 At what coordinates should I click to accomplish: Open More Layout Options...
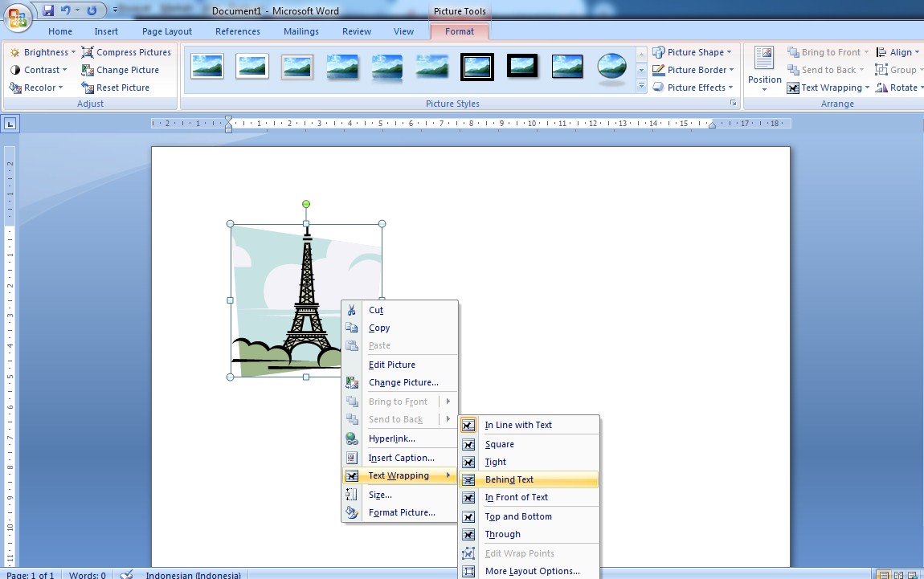coord(529,571)
